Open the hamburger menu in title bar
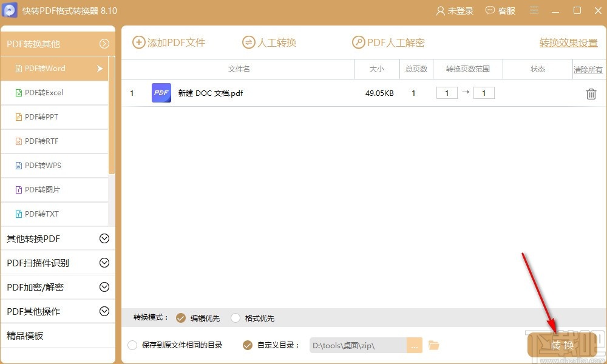This screenshot has width=607, height=364. click(x=534, y=10)
